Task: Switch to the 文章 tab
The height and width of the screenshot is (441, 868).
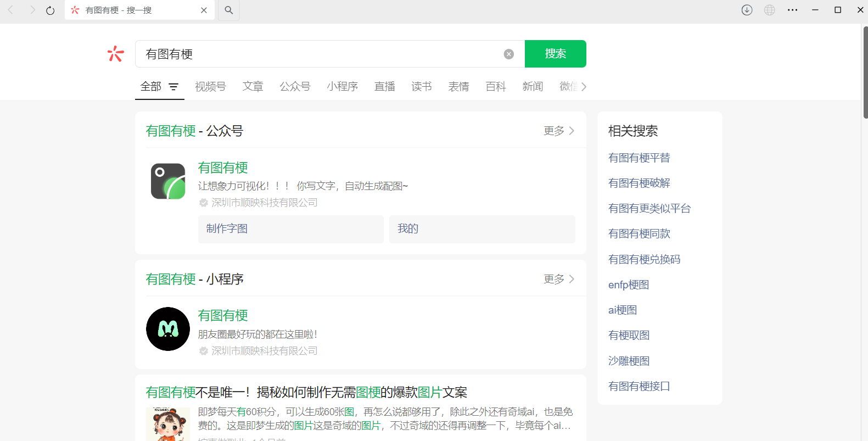Action: pyautogui.click(x=253, y=87)
